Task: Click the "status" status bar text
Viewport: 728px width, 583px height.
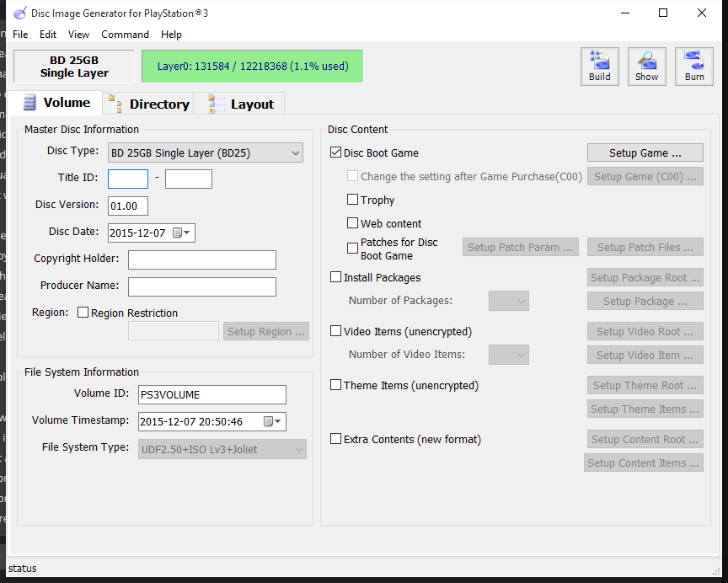Action: (x=22, y=568)
